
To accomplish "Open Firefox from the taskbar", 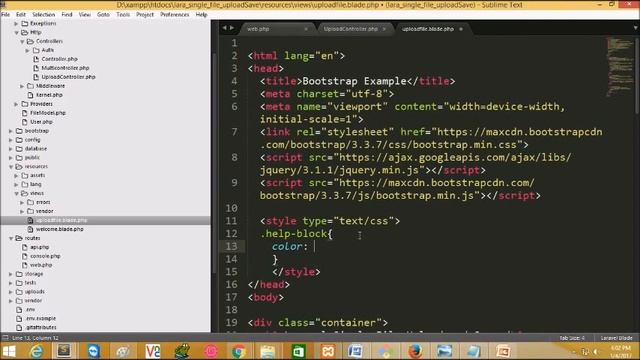I will pos(415,351).
